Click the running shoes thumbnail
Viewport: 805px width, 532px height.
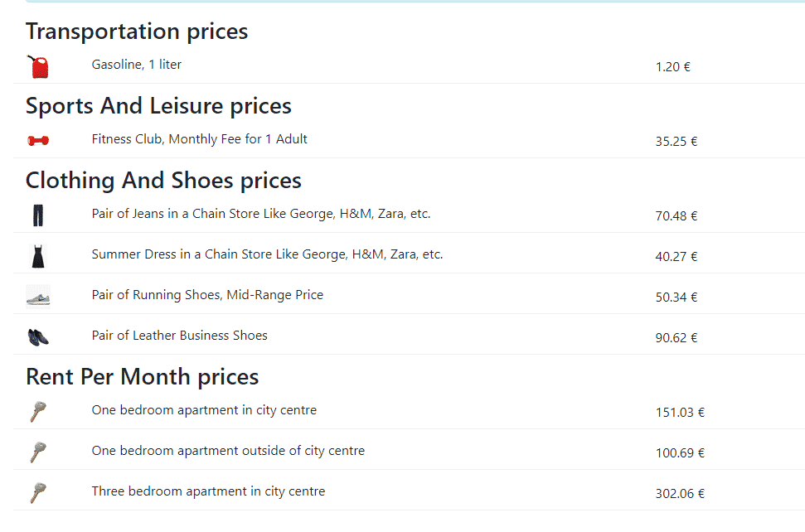(x=38, y=297)
